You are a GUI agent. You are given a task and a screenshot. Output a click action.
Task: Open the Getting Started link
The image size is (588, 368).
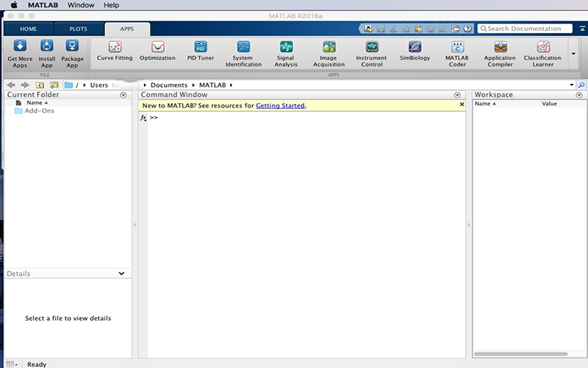tap(280, 105)
